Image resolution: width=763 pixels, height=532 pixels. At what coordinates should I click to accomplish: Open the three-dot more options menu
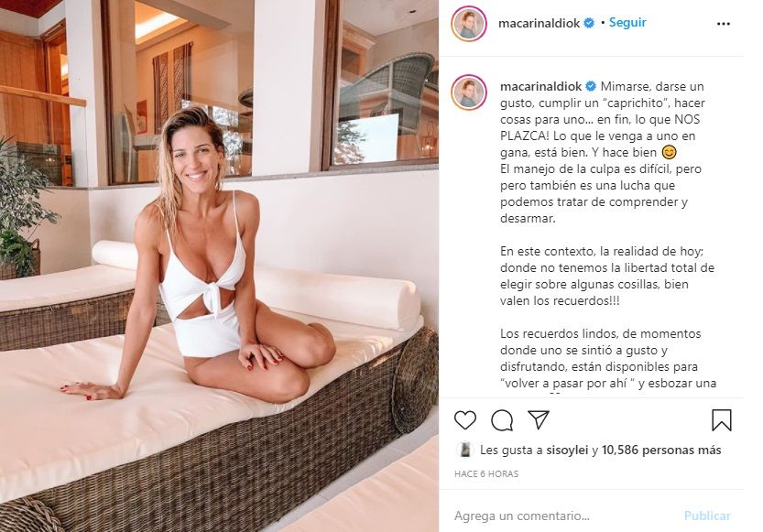(724, 24)
